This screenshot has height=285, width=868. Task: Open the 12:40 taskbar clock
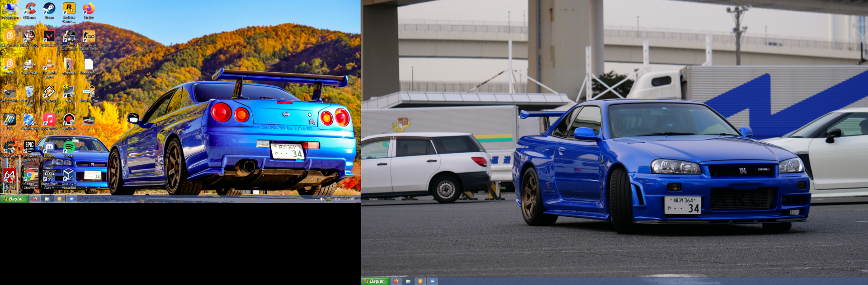click(350, 199)
